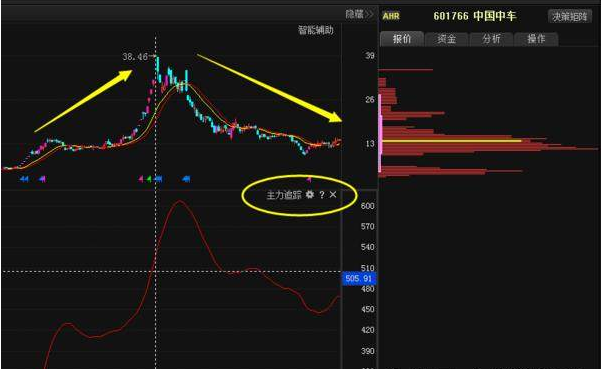Click the yellow bar in the chip distribution

coord(452,141)
